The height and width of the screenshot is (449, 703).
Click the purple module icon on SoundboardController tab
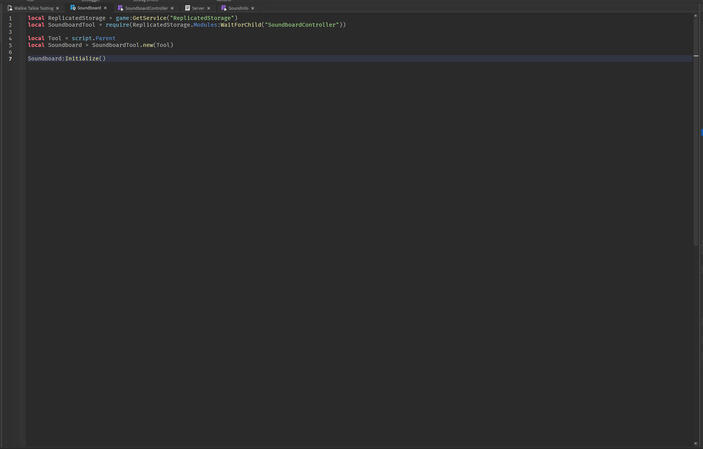[120, 8]
